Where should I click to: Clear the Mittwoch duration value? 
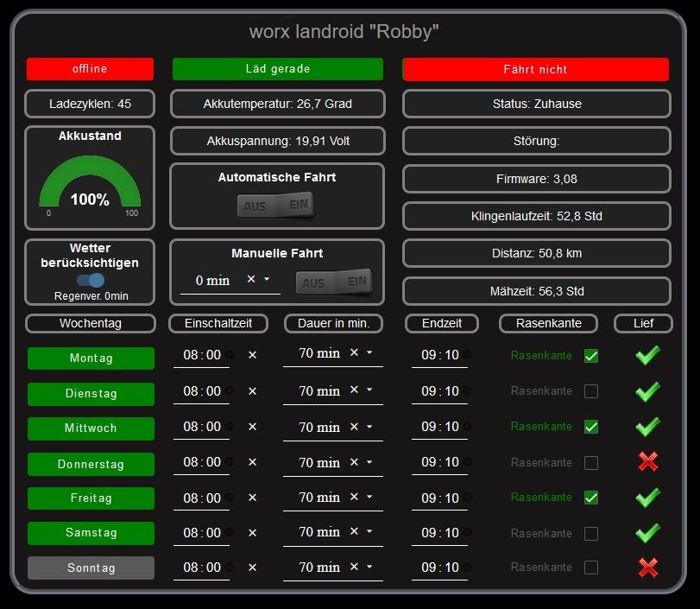pyautogui.click(x=354, y=427)
